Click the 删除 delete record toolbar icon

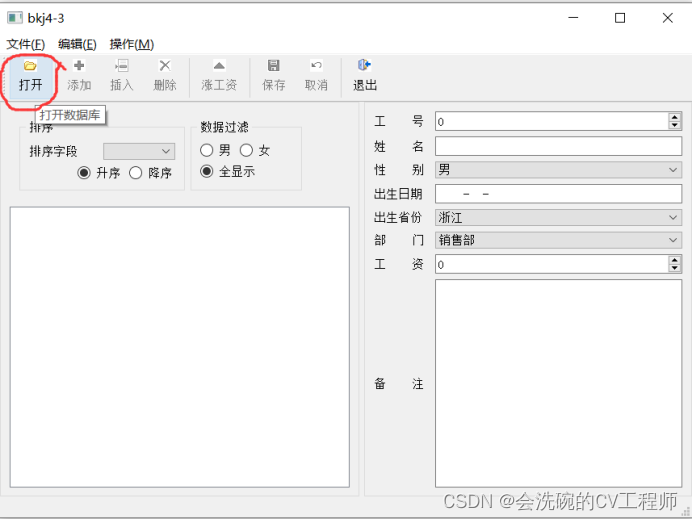click(x=165, y=65)
